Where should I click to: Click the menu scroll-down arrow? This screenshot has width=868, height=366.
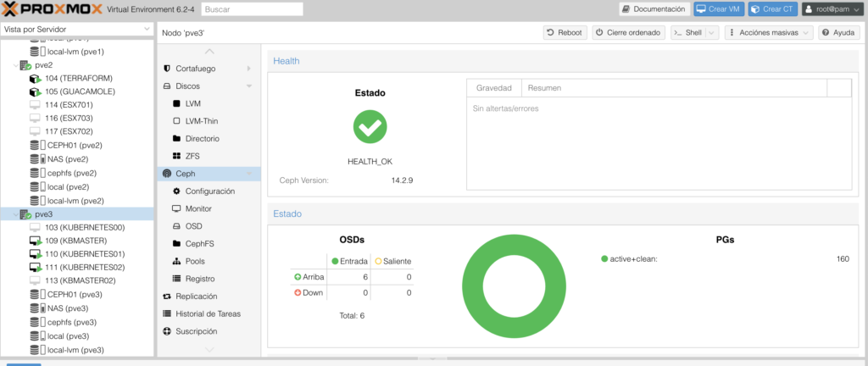click(x=209, y=349)
